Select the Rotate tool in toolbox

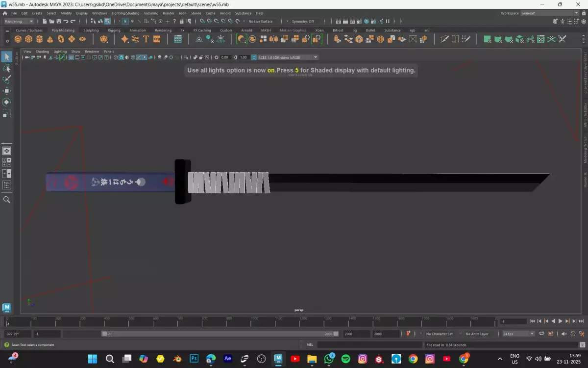(7, 102)
